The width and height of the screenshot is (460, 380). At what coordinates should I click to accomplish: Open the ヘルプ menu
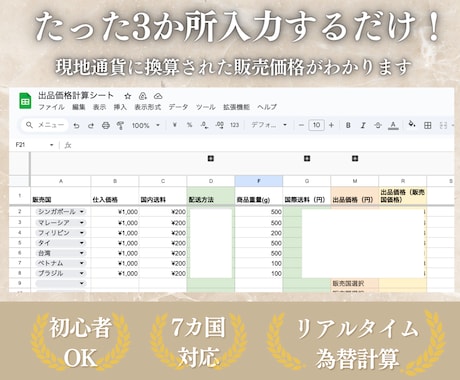pyautogui.click(x=267, y=107)
